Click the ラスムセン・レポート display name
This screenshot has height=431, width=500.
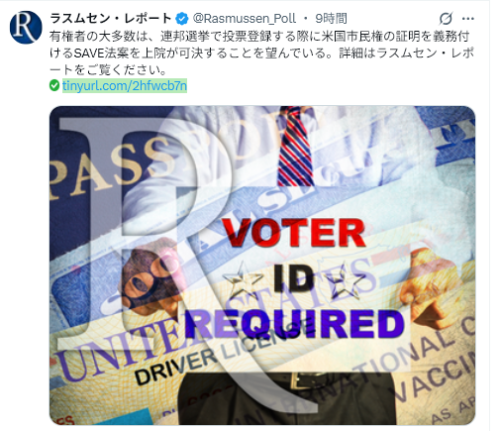[x=111, y=19]
